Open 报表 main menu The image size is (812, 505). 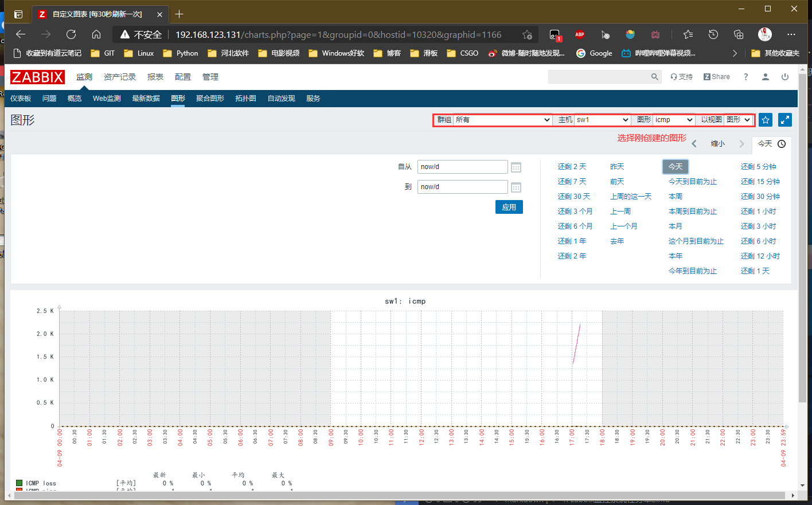(155, 77)
